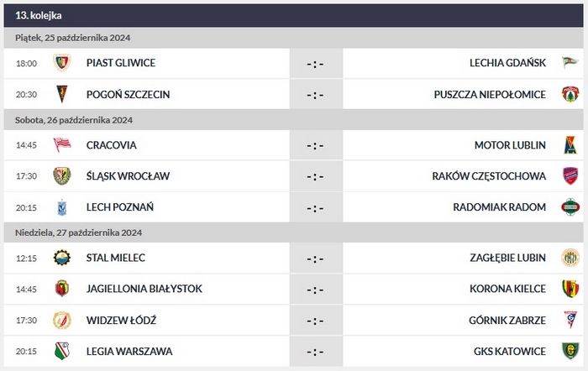This screenshot has width=588, height=371.
Task: Click the Motor Lublin club crest
Action: pyautogui.click(x=570, y=144)
